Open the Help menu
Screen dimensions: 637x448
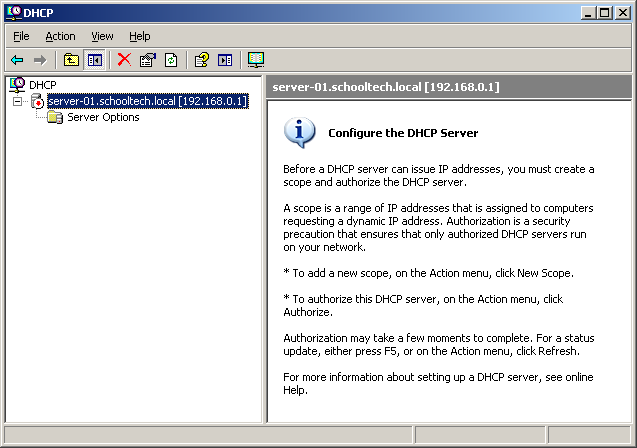pyautogui.click(x=140, y=36)
